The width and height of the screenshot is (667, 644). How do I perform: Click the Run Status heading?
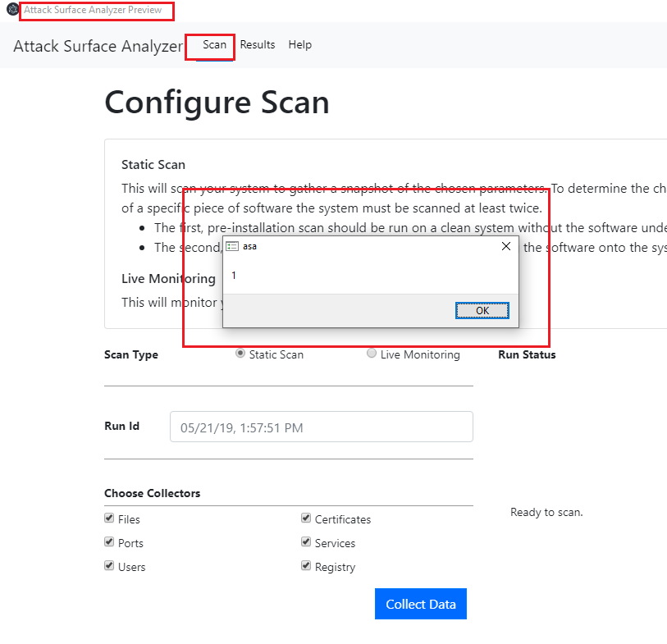tap(527, 354)
